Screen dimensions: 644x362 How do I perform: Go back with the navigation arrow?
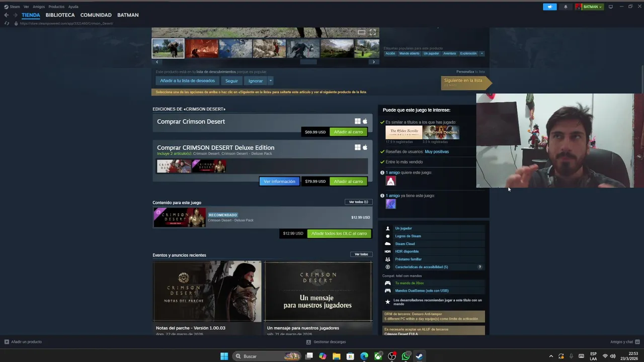point(6,15)
